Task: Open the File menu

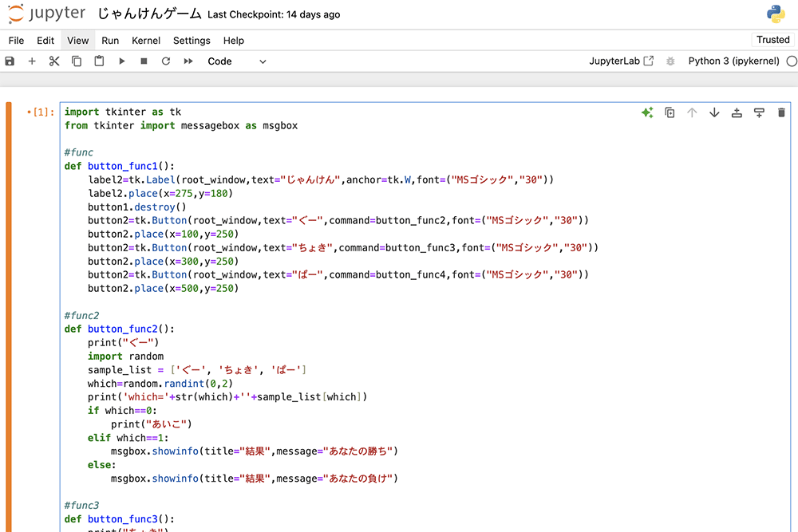Action: pos(16,40)
